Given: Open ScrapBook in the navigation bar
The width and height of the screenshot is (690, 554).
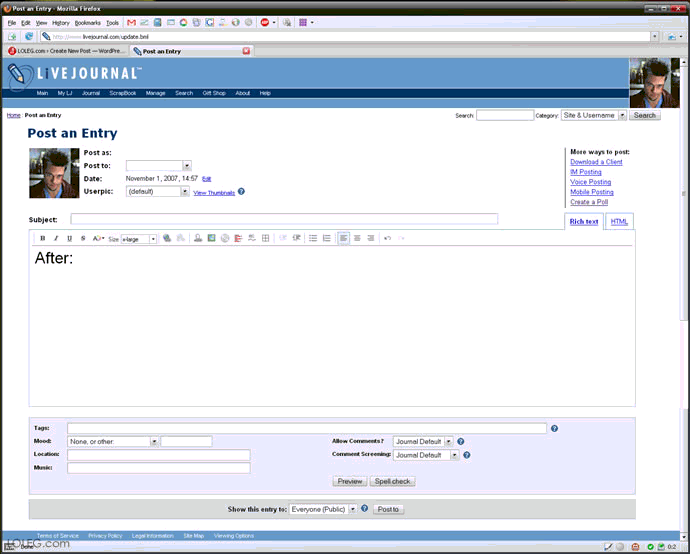Looking at the screenshot, I should tap(123, 93).
